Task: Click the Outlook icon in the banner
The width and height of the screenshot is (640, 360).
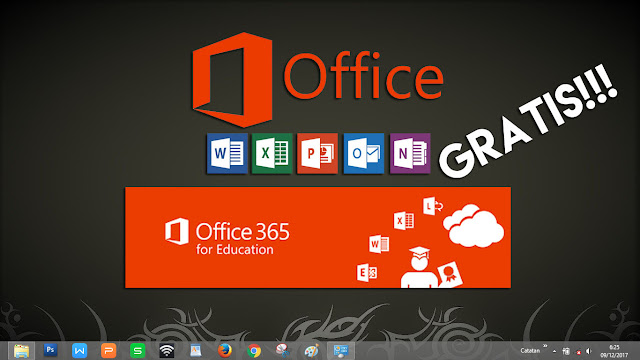Action: pyautogui.click(x=364, y=153)
